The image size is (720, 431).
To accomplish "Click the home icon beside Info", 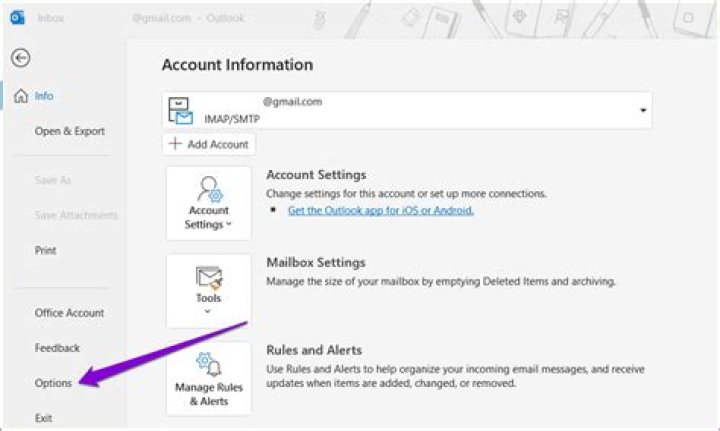I will (x=21, y=96).
